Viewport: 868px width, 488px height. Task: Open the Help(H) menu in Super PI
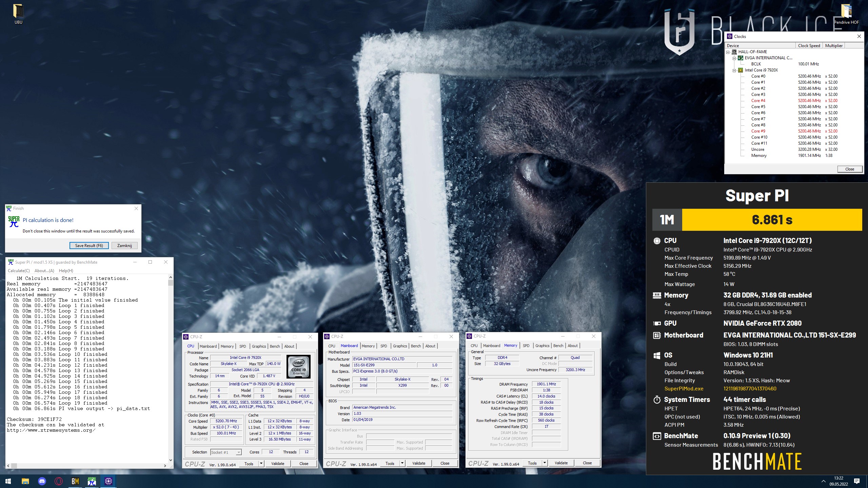[66, 271]
